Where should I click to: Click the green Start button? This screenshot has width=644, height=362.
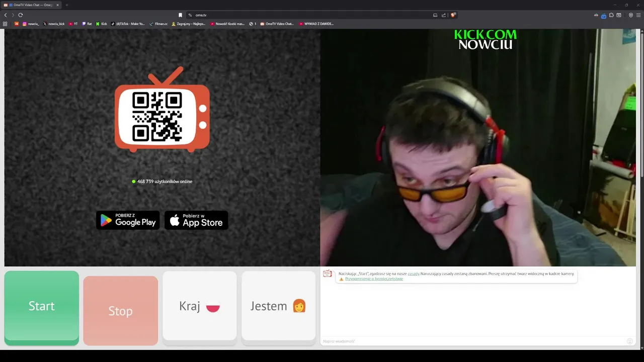[42, 307]
